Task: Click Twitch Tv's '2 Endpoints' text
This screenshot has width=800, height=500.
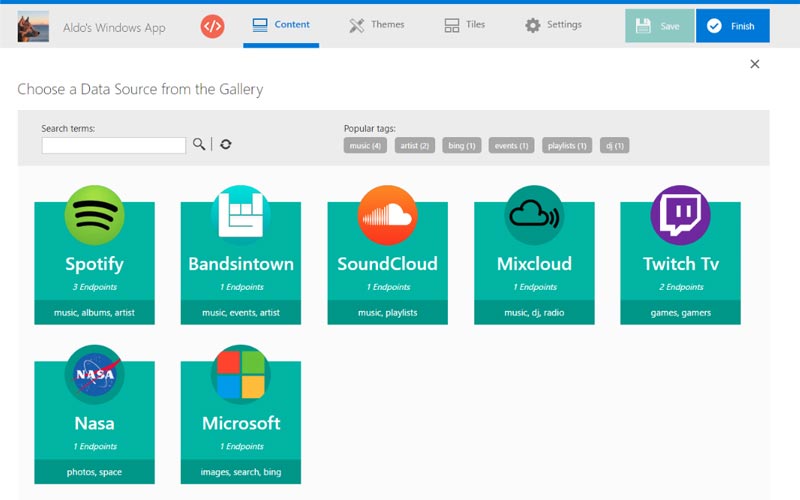Action: click(681, 287)
